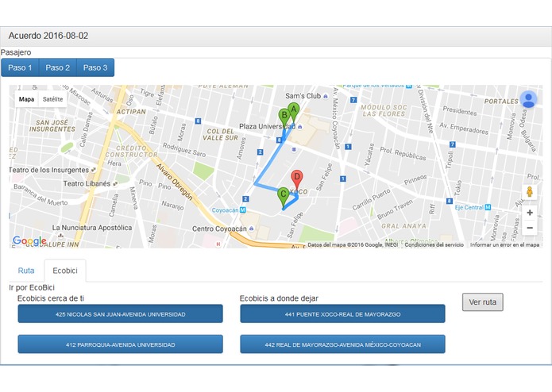Click the Pasajero label

pyautogui.click(x=16, y=52)
